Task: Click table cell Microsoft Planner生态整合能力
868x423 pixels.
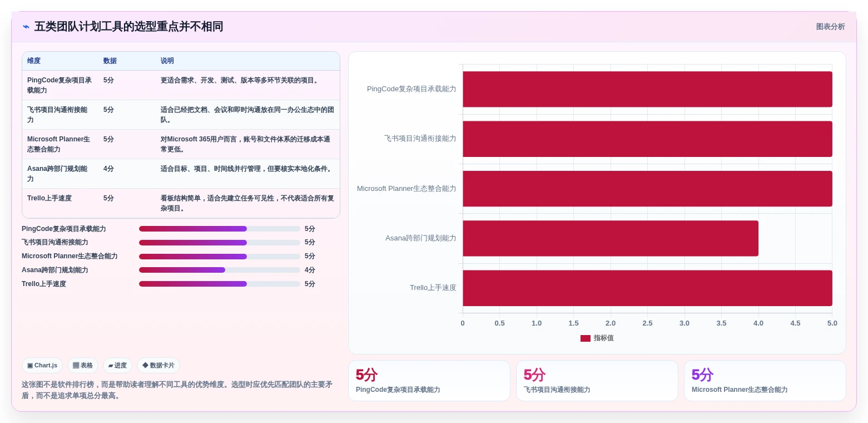Action: point(60,144)
